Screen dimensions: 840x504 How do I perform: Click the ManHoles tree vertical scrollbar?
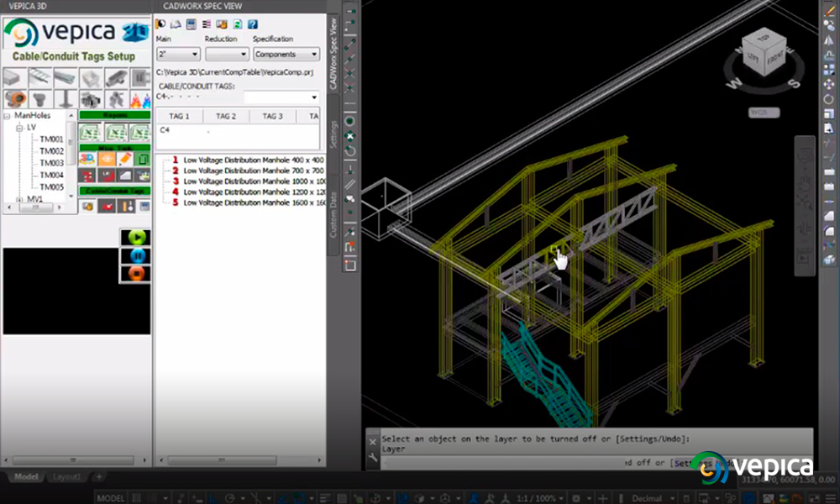pyautogui.click(x=71, y=156)
